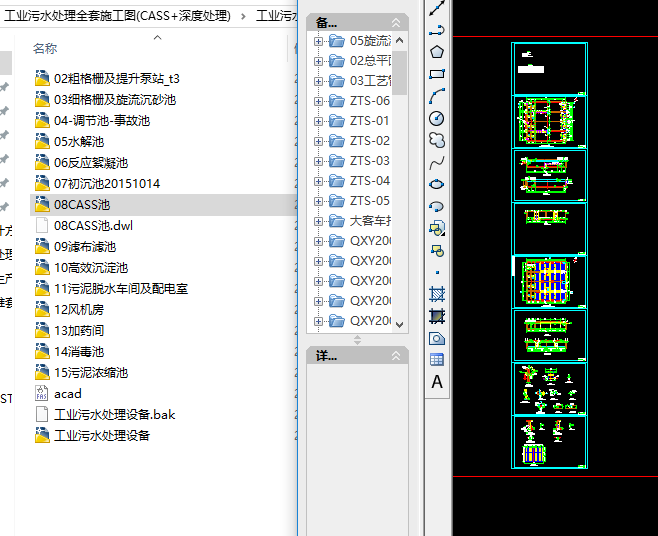Screen dimensions: 658x536
Task: Select the Gradient fill tool
Action: point(437,316)
